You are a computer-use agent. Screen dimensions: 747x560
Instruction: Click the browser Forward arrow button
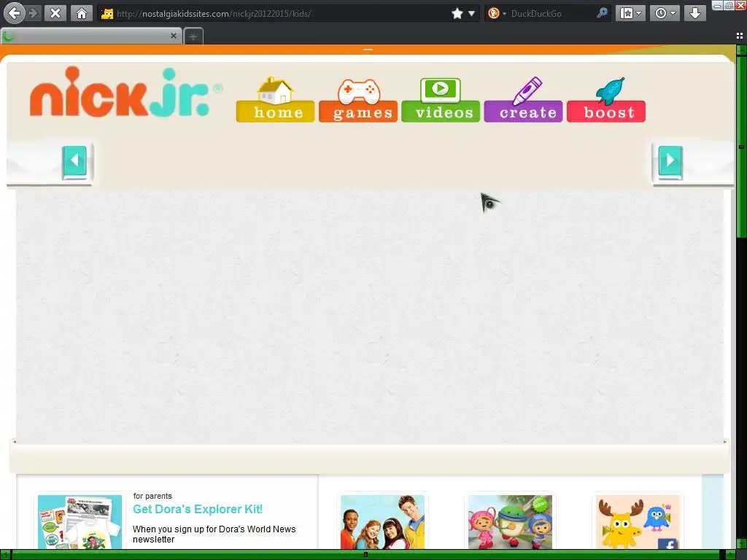pos(34,13)
